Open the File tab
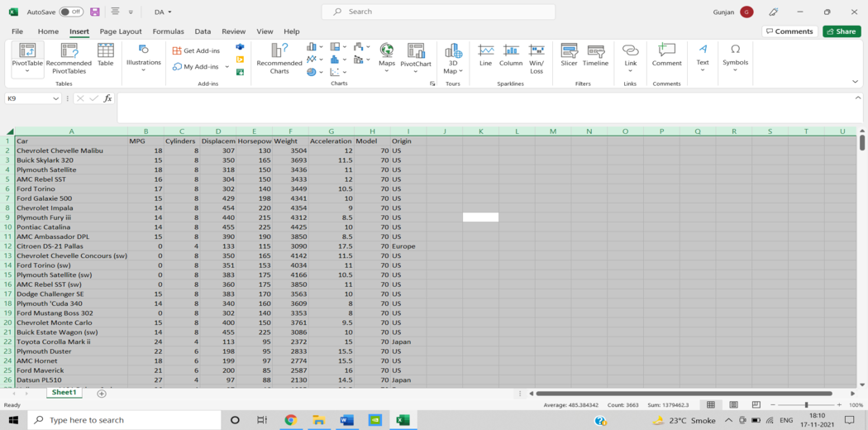This screenshot has height=430, width=868. [x=17, y=31]
